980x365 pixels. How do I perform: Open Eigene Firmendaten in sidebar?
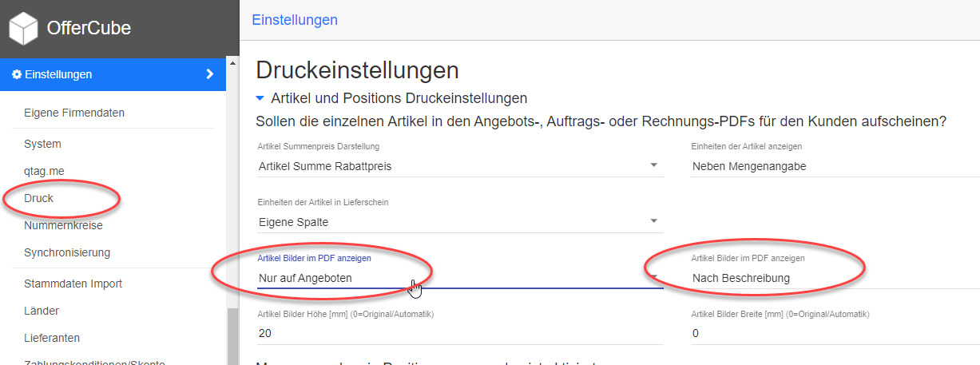(x=74, y=113)
